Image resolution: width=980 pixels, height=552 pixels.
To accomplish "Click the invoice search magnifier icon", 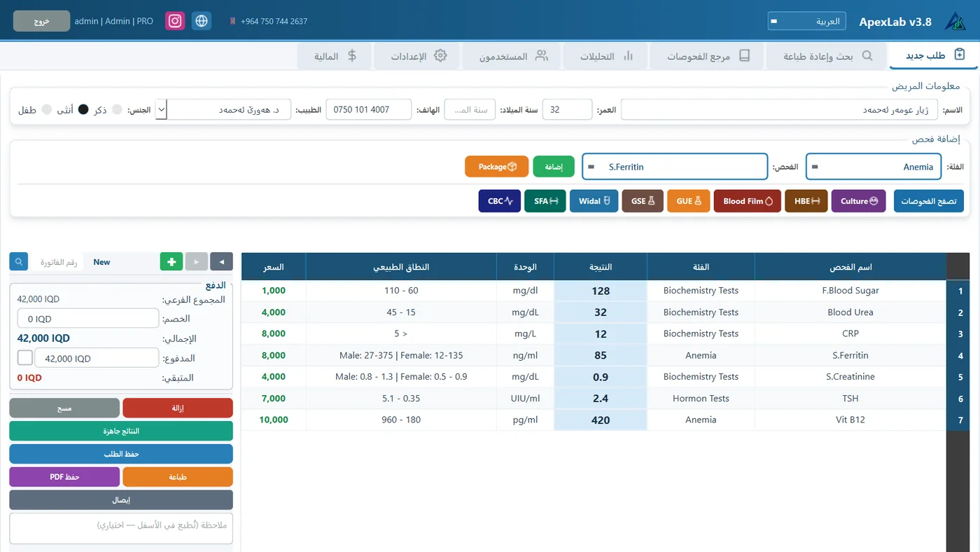I will tap(19, 262).
